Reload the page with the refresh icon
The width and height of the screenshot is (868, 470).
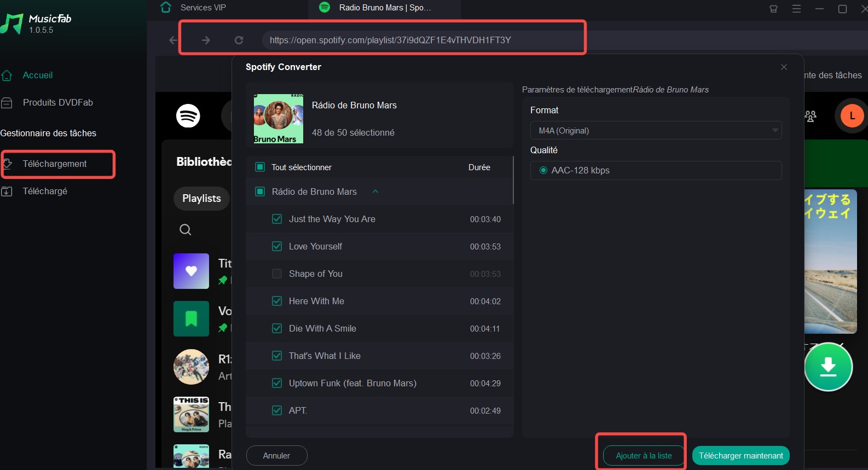tap(239, 40)
